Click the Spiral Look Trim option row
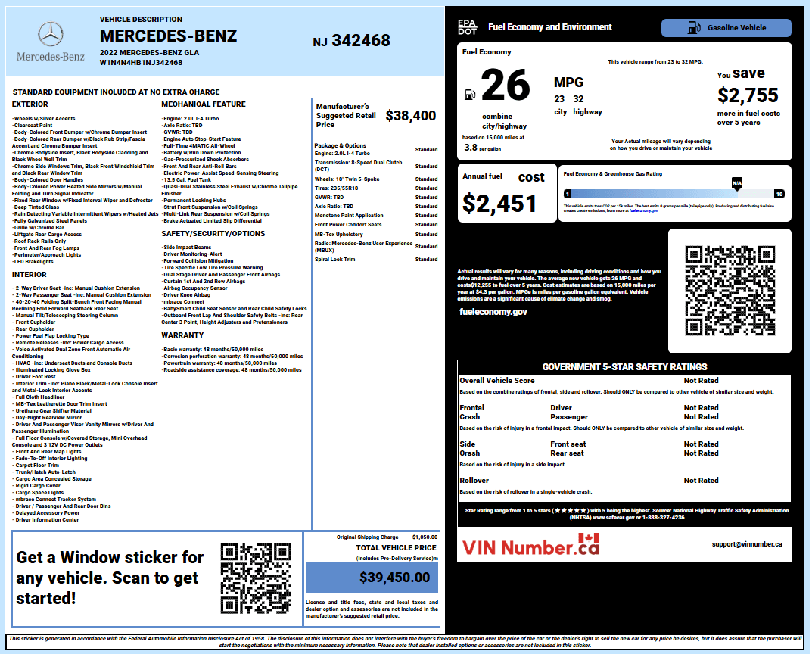This screenshot has width=812, height=654. click(x=376, y=260)
